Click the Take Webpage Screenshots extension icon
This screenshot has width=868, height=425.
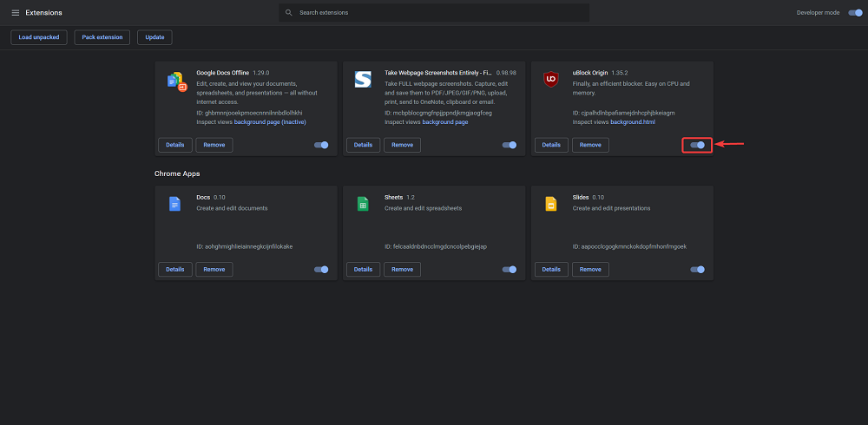tap(363, 80)
